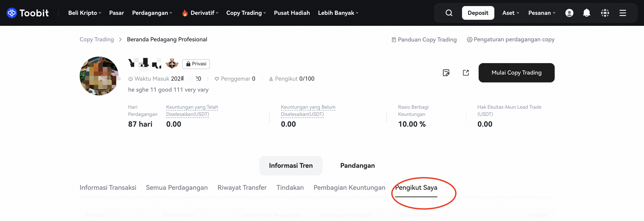
Task: Expand the Beli Kripto dropdown
Action: (85, 13)
